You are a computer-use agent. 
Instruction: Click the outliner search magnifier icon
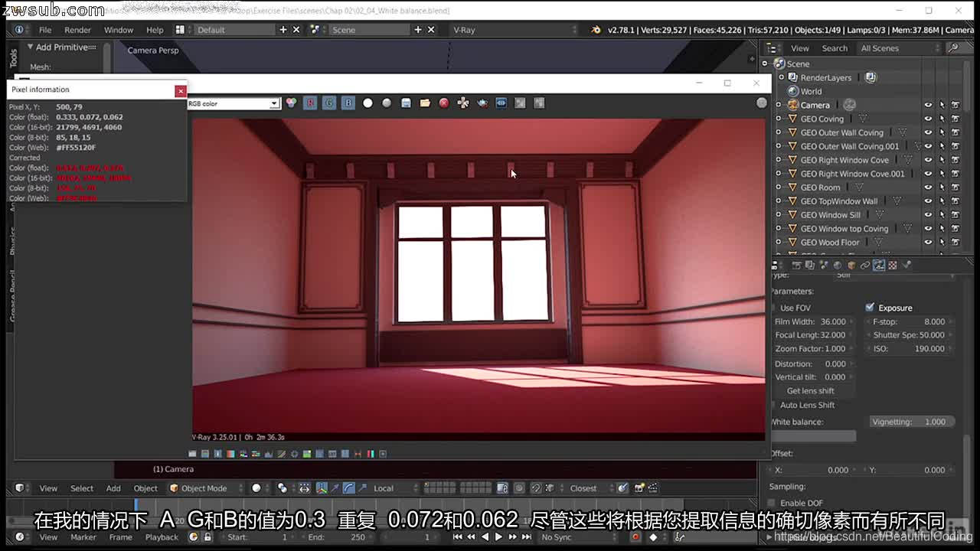point(952,48)
